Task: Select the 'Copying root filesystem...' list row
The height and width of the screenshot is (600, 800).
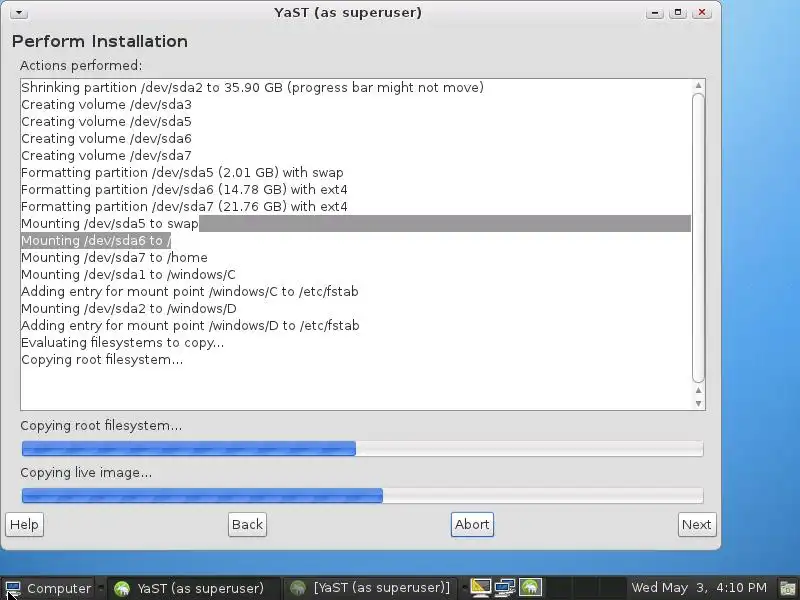Action: pyautogui.click(x=356, y=360)
